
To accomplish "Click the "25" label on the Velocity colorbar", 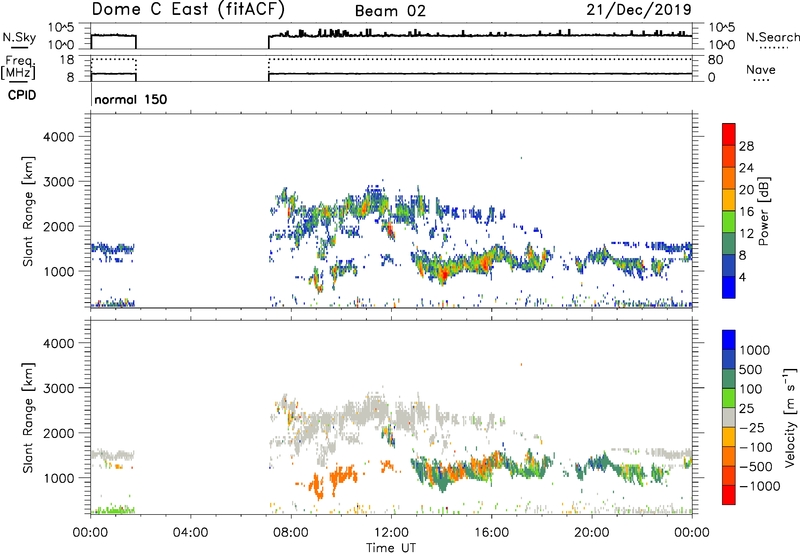I will (746, 408).
